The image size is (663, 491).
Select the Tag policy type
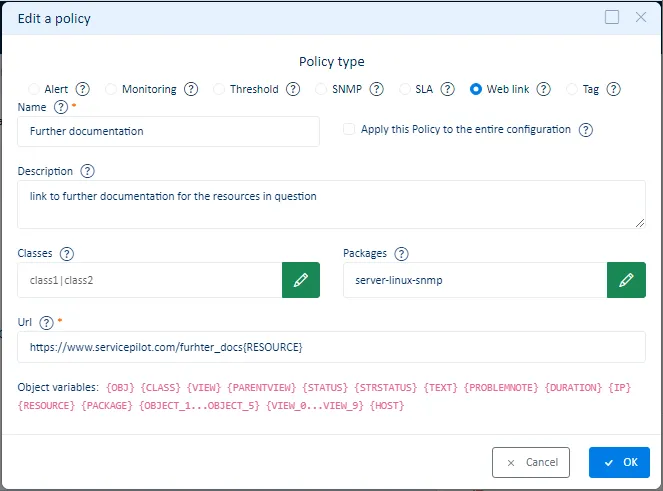(572, 89)
